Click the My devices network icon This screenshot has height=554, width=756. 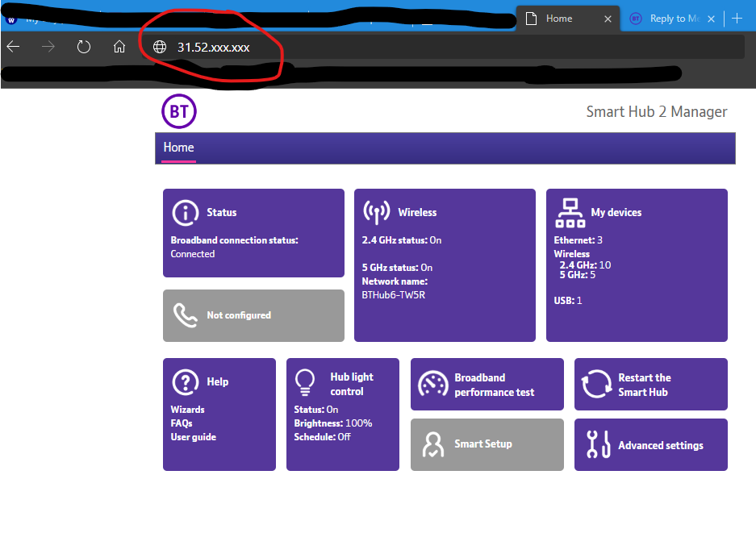pos(570,212)
